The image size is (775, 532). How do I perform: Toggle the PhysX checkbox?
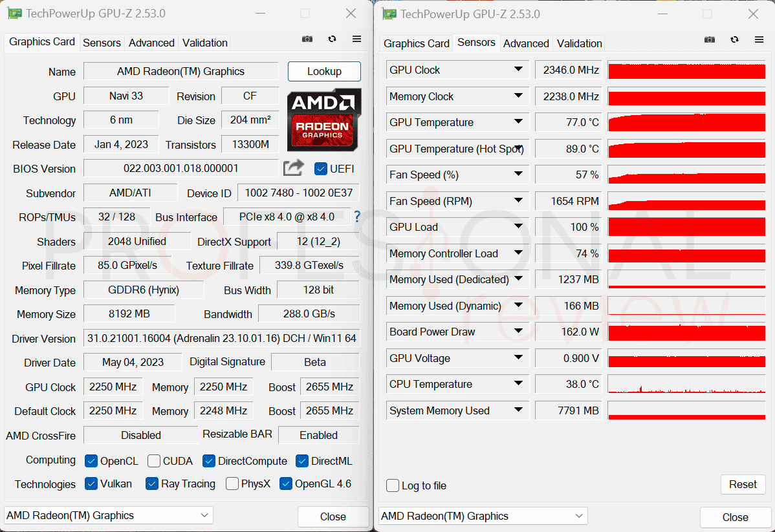click(232, 484)
